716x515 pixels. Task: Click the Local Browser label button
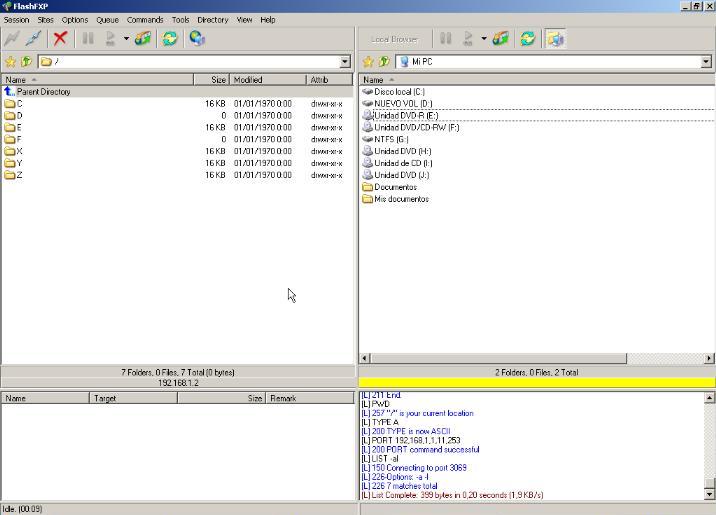394,39
